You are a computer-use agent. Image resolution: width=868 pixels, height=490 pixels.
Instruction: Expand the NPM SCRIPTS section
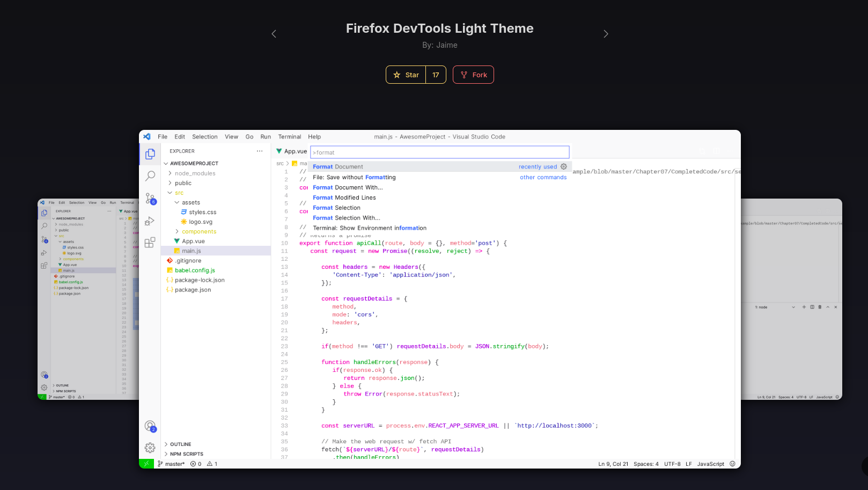point(186,454)
